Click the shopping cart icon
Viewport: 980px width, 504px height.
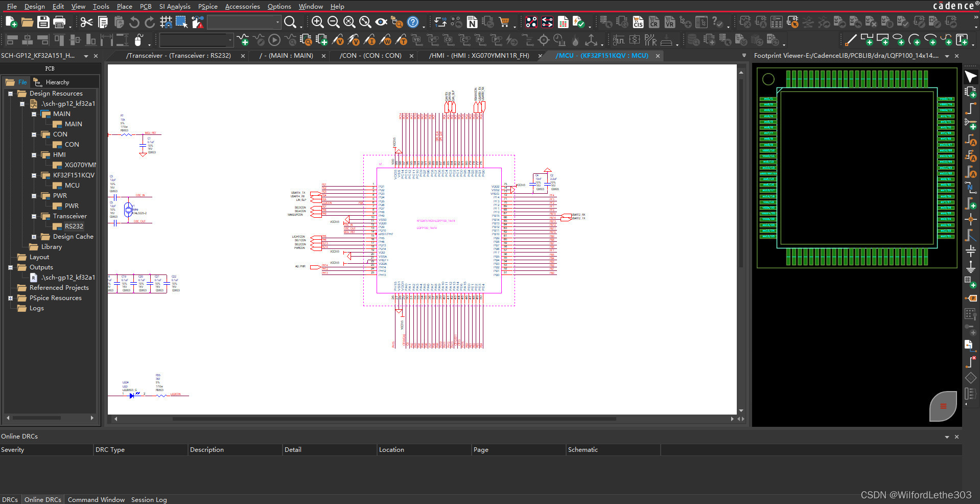(504, 22)
